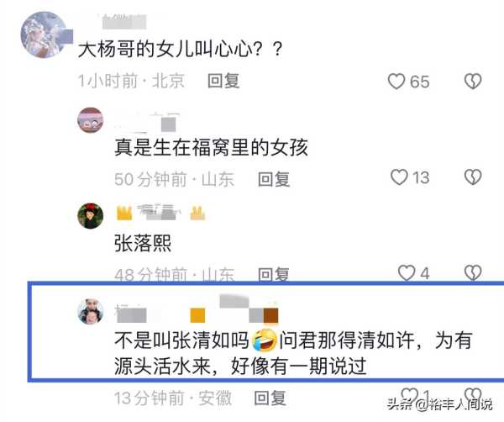Open avatar of the 张清如 commenter
Image resolution: width=504 pixels, height=422 pixels.
91,311
